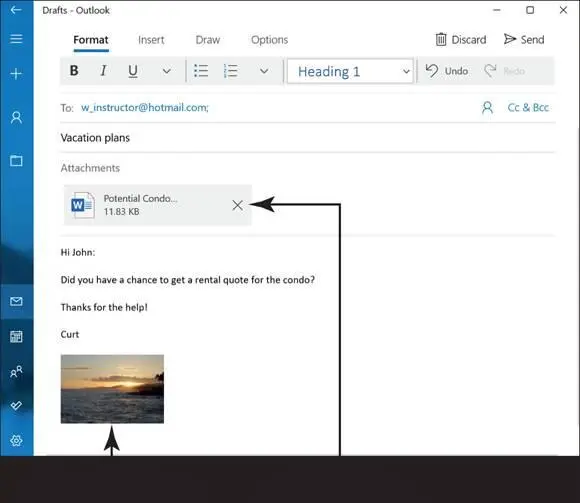Open contact picker icon beside Cc & Bcc
The width and height of the screenshot is (580, 503).
click(488, 108)
